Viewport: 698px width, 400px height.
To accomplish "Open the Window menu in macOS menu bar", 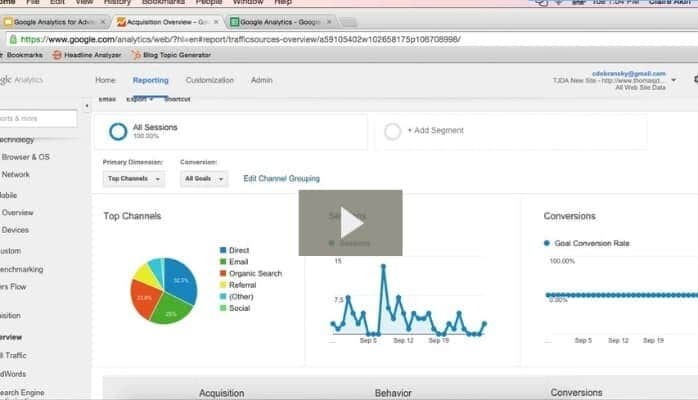I will (248, 2).
